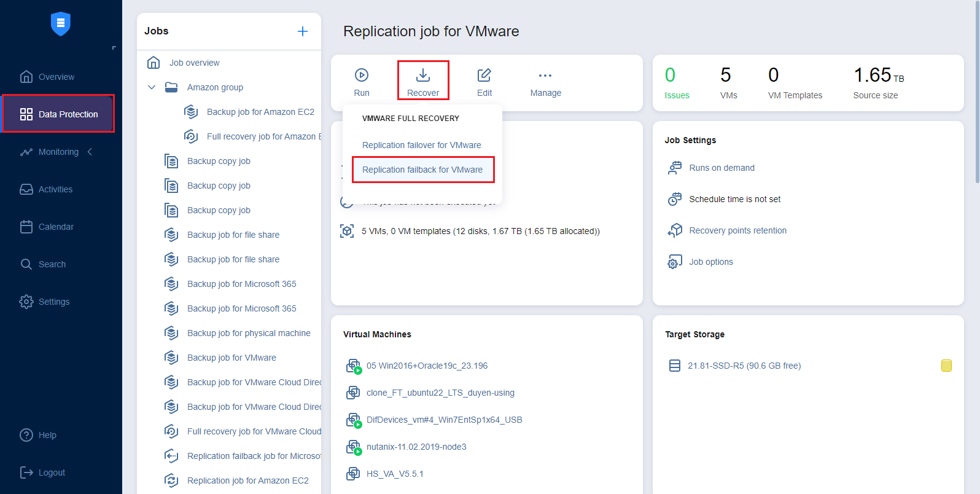This screenshot has width=980, height=494.
Task: Click the Edit pencil icon
Action: (484, 76)
